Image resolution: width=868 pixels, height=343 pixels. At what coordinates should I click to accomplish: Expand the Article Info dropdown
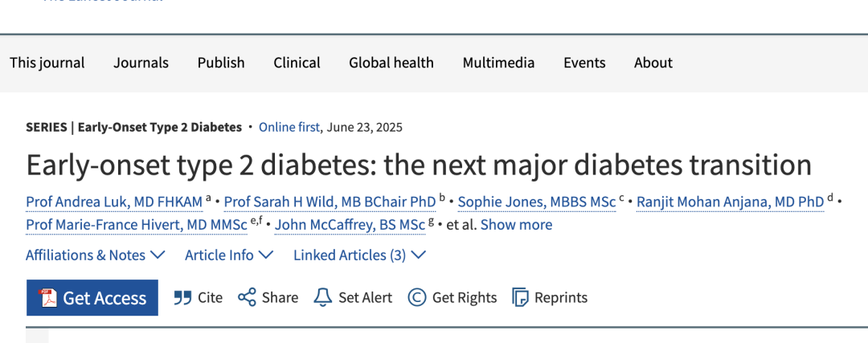[x=229, y=255]
